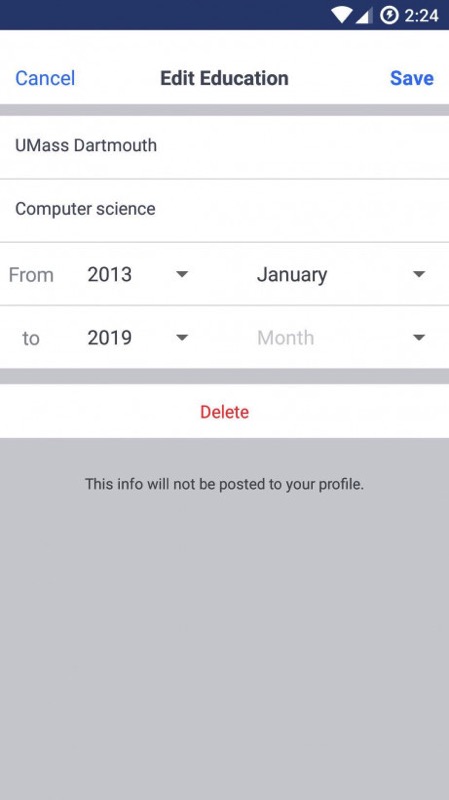Tap the From label
Image resolution: width=449 pixels, height=800 pixels.
(x=31, y=275)
